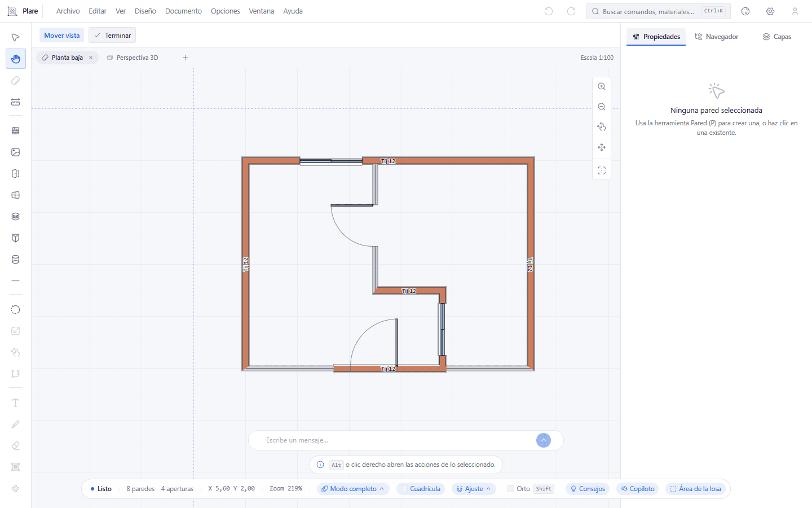The height and width of the screenshot is (508, 812).
Task: Open the Archivo menu
Action: [68, 11]
